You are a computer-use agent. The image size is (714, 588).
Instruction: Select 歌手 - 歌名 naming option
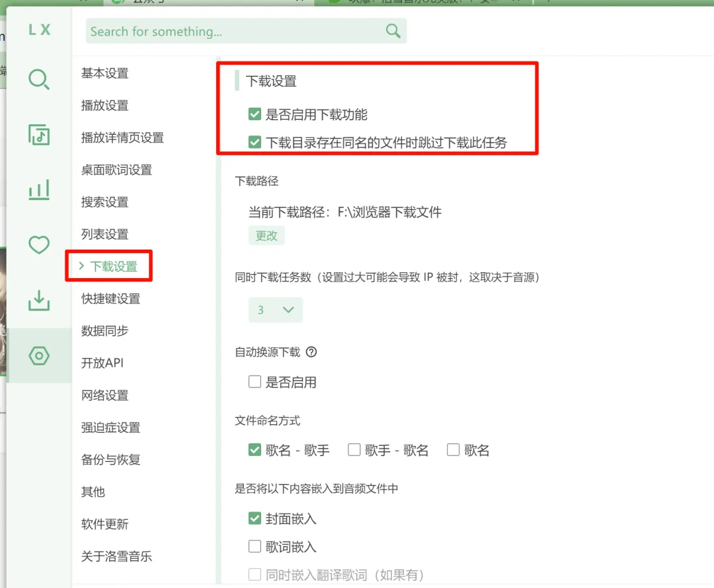[354, 449]
